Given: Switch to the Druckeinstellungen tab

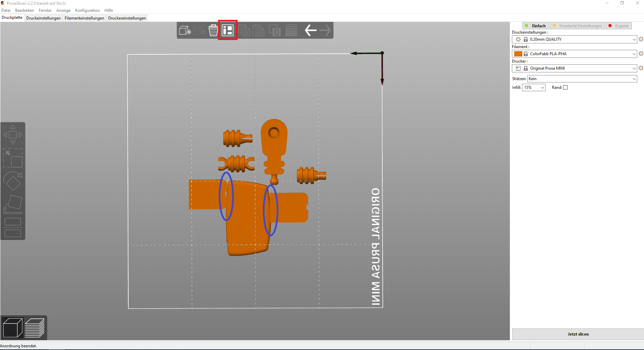Looking at the screenshot, I should [x=43, y=18].
